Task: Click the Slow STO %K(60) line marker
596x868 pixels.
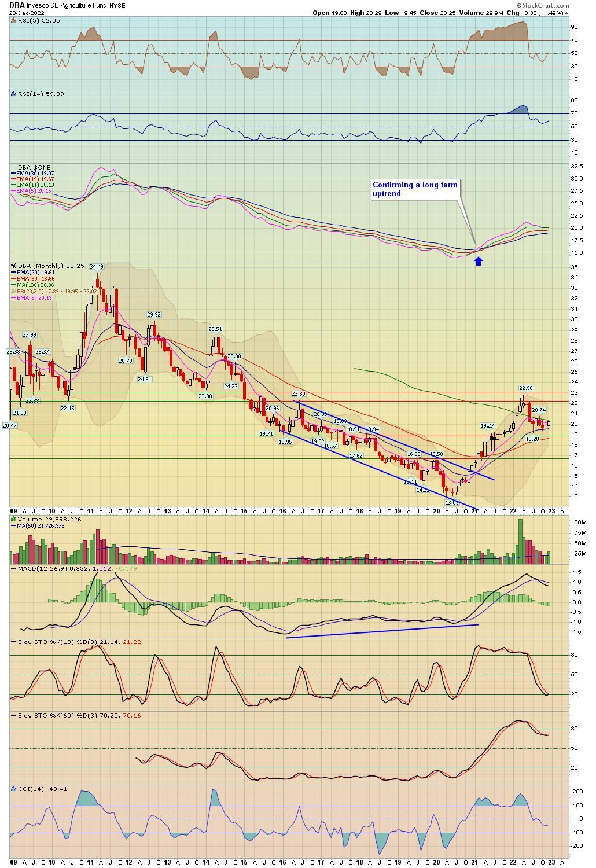Action: pos(14,716)
